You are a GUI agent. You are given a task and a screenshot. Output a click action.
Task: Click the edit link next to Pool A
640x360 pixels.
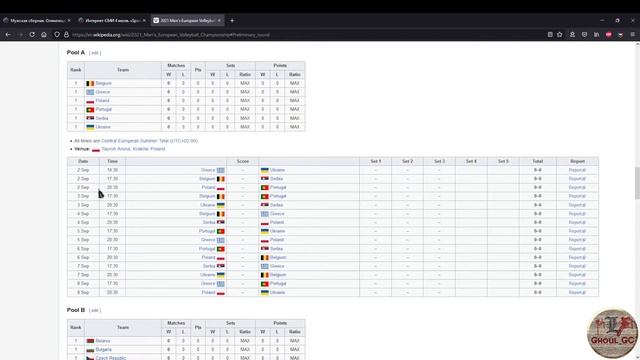(95, 53)
